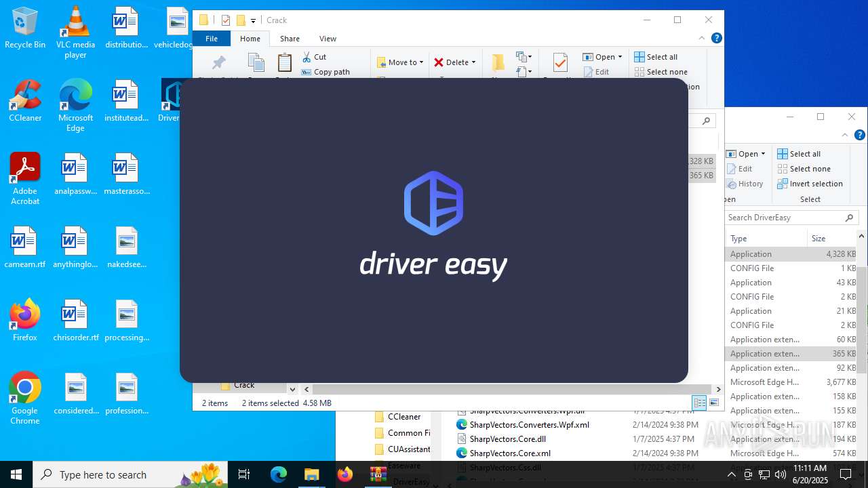Collapse the ribbon chevron in Crack window
Screen dimensions: 868x488
[x=702, y=39]
